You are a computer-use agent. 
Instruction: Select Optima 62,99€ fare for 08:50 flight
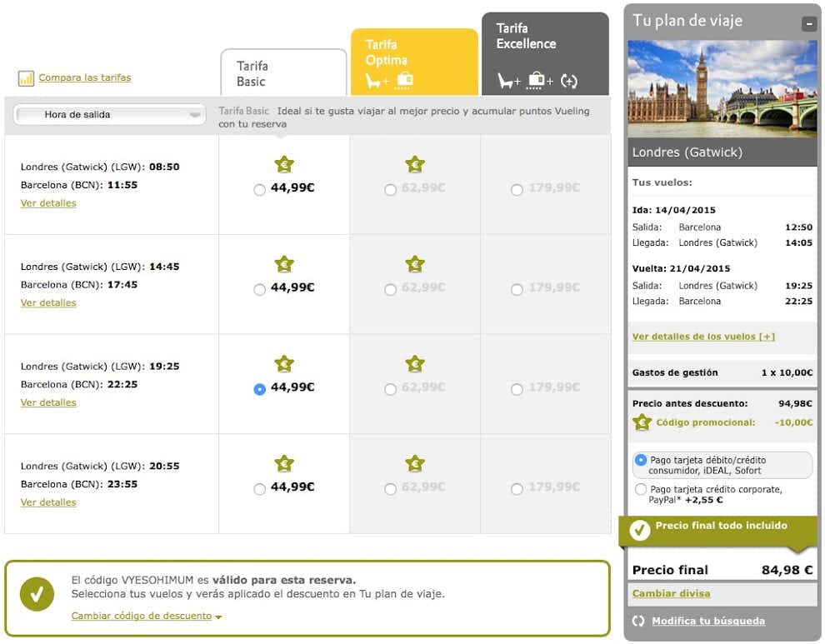390,190
